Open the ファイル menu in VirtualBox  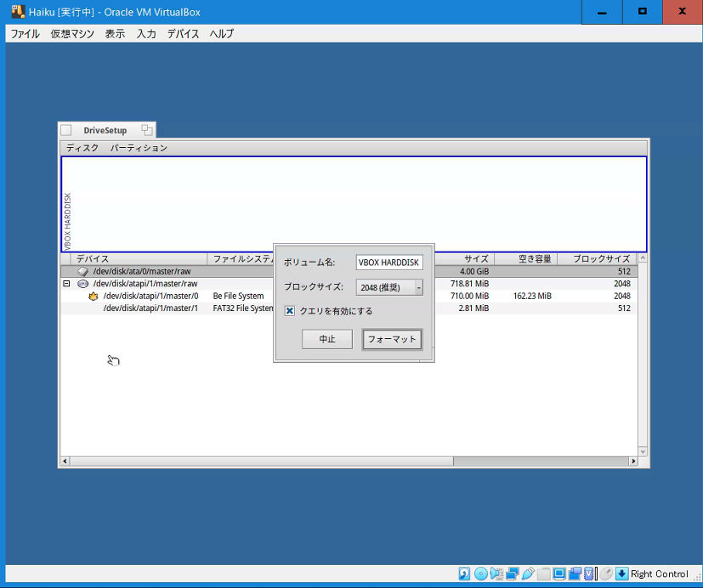pos(26,34)
